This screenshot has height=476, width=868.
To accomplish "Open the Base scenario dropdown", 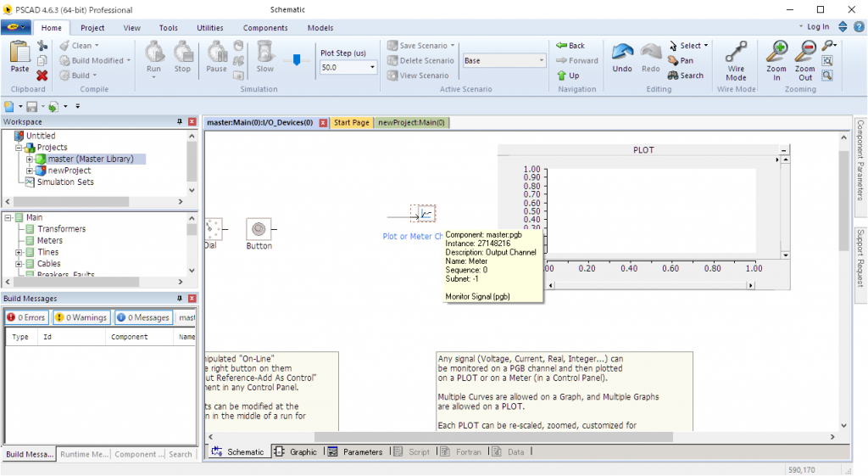I will pos(542,61).
